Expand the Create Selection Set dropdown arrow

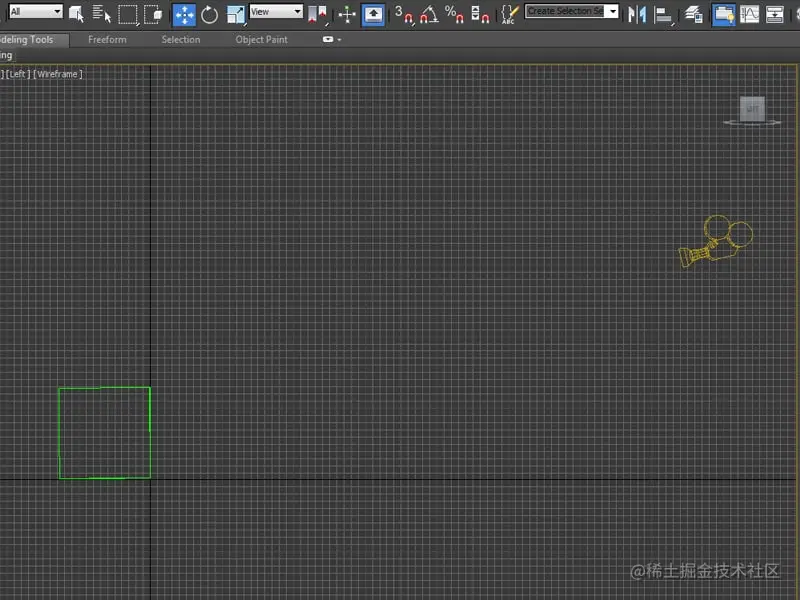tap(613, 11)
